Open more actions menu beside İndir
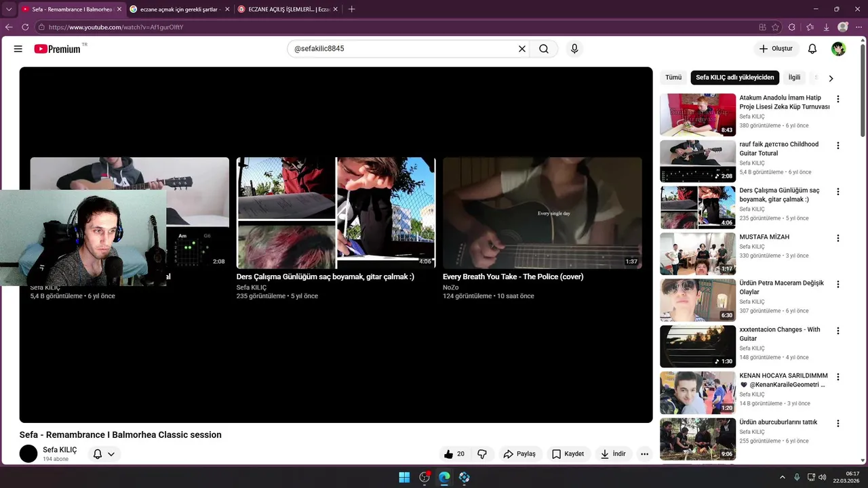The height and width of the screenshot is (488, 868). tap(644, 454)
